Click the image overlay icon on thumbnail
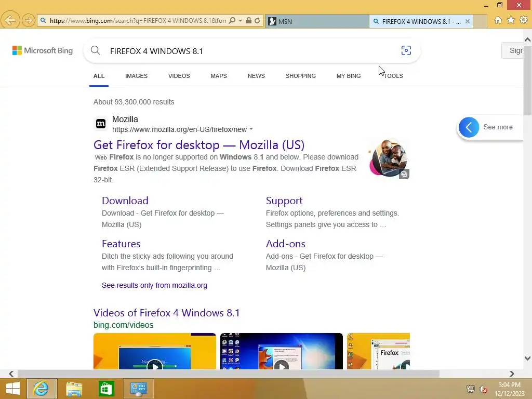Image resolution: width=532 pixels, height=399 pixels. [404, 174]
